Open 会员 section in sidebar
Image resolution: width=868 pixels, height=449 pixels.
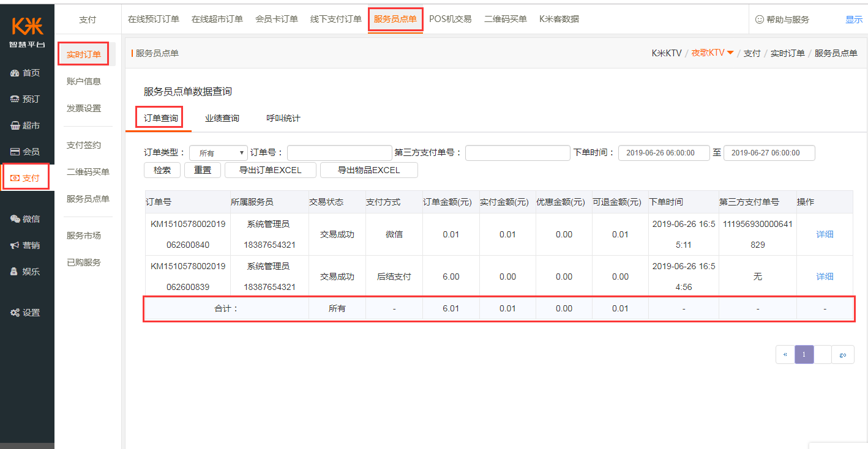pos(26,152)
